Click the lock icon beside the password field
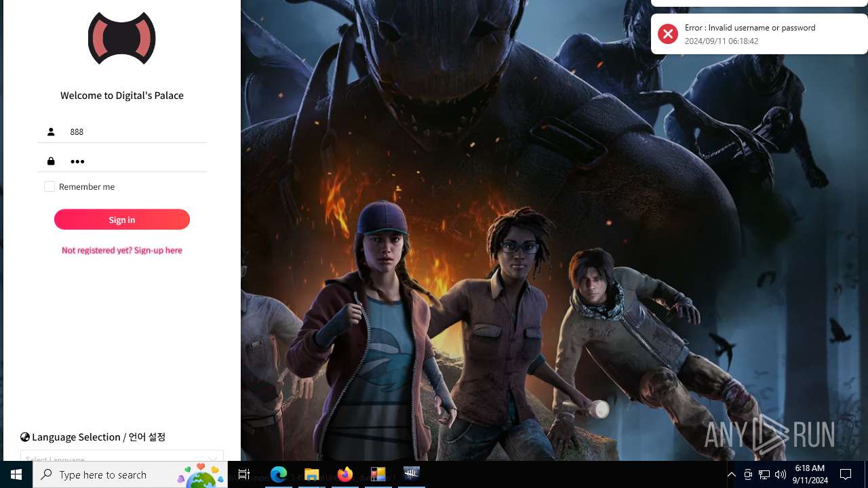The height and width of the screenshot is (488, 868). (51, 161)
